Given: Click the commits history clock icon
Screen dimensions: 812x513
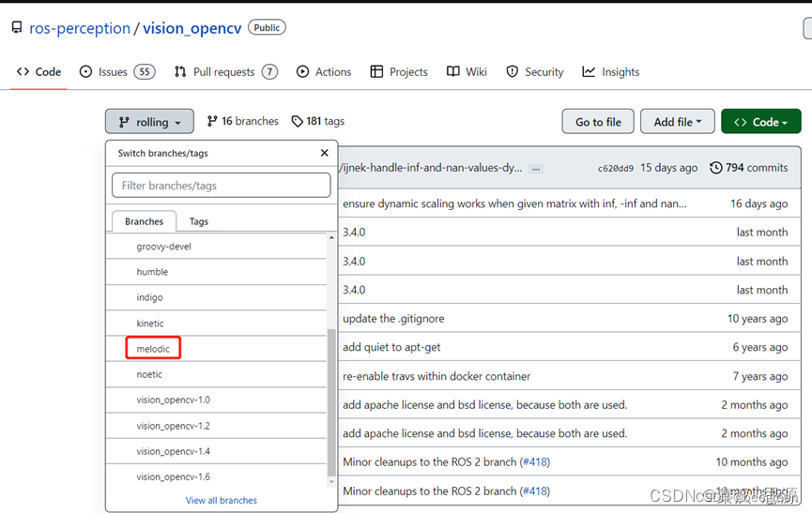Looking at the screenshot, I should tap(715, 168).
